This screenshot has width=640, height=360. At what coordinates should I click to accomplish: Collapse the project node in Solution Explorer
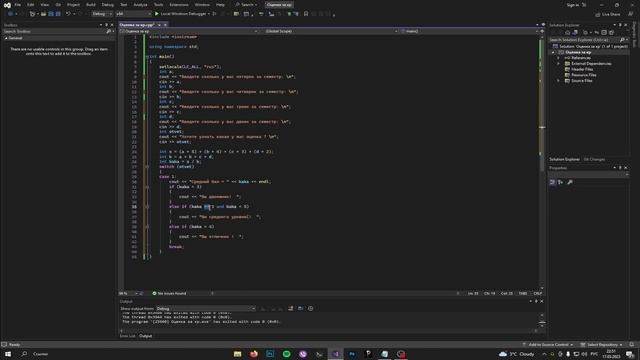[x=553, y=52]
